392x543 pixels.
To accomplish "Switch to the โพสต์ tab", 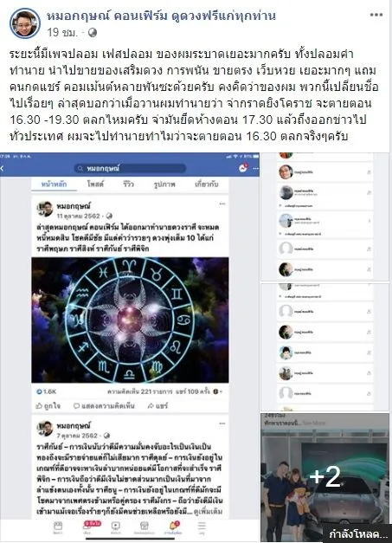I will [x=95, y=184].
